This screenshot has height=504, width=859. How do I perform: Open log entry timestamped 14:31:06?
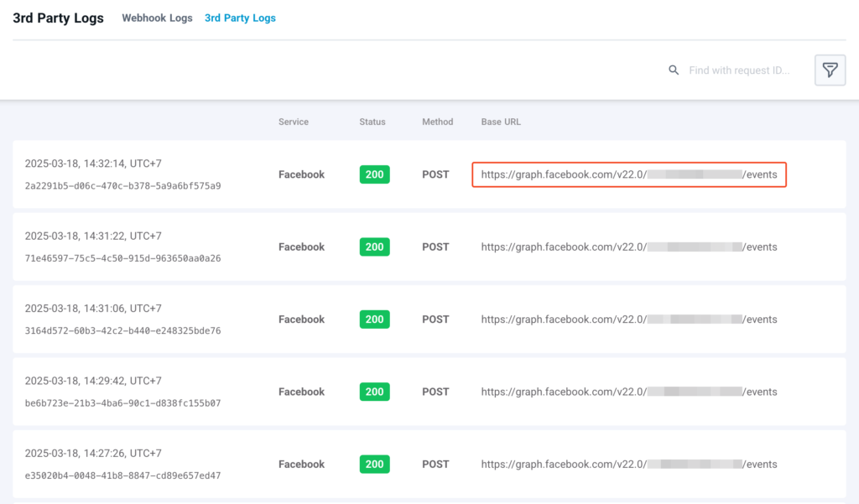tap(429, 319)
